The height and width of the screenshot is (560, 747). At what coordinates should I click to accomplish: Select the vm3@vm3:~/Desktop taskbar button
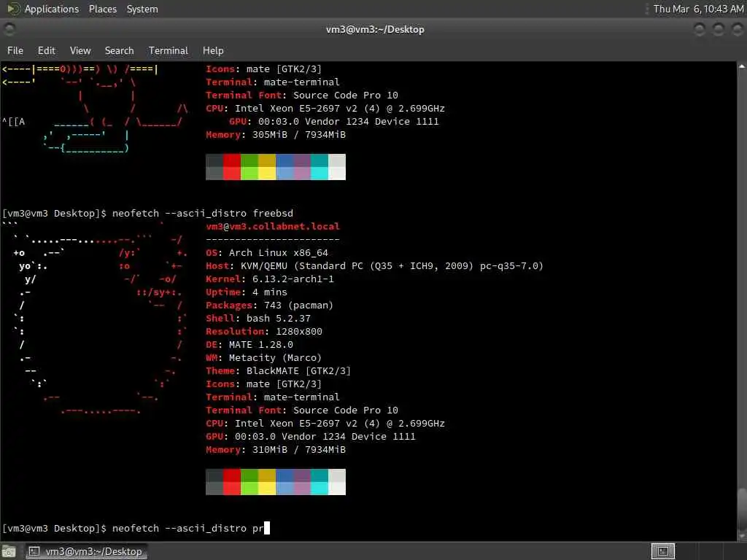86,551
